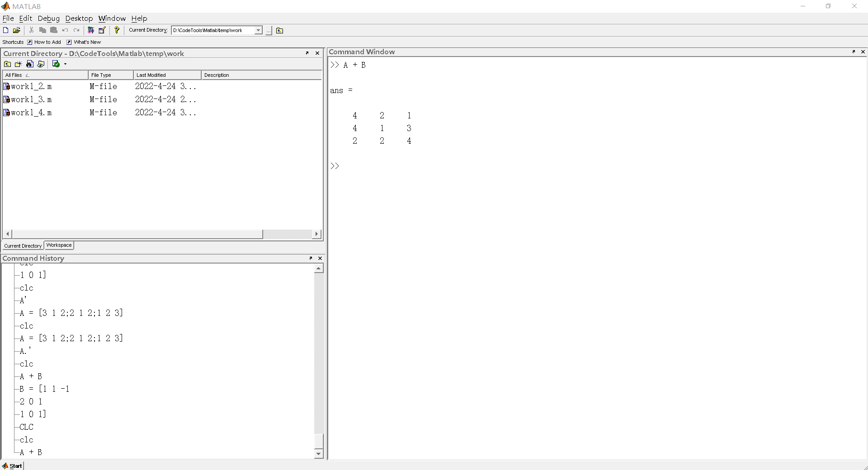Open the Help menu
This screenshot has width=868, height=470.
[x=139, y=19]
